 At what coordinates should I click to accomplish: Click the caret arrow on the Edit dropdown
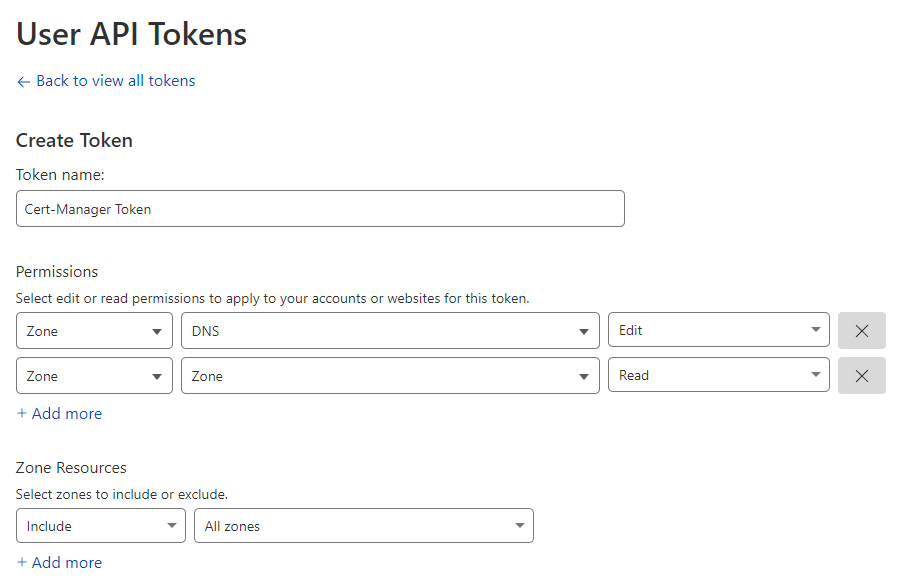click(815, 331)
